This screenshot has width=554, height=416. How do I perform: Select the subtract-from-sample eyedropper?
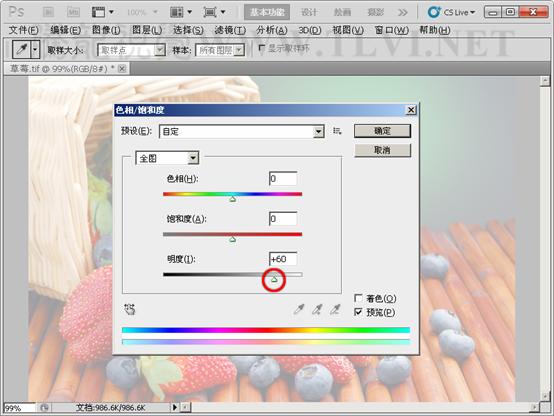click(335, 309)
